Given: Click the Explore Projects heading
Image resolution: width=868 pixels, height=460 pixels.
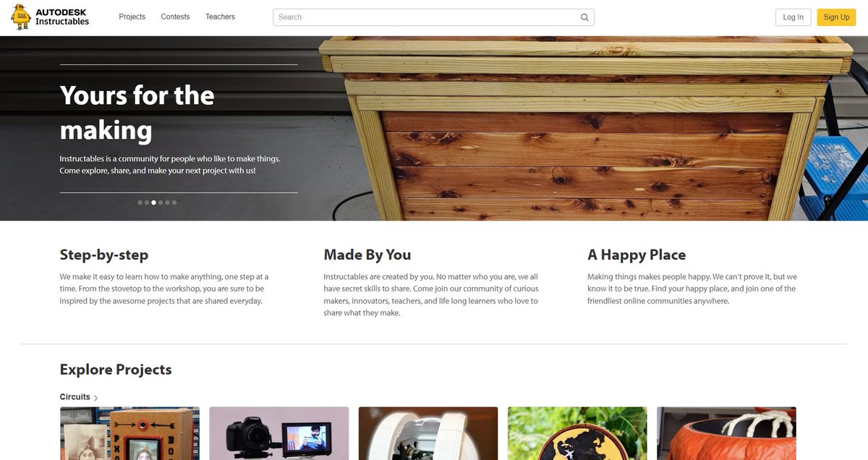Looking at the screenshot, I should click(115, 370).
